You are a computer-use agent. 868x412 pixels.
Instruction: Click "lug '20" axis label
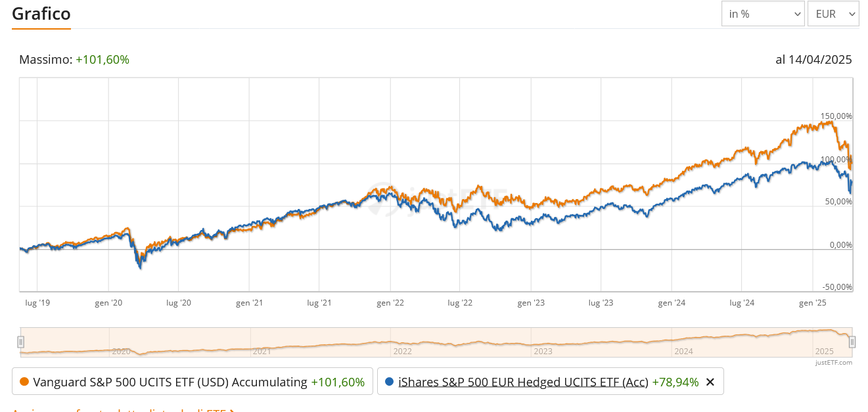pyautogui.click(x=178, y=303)
